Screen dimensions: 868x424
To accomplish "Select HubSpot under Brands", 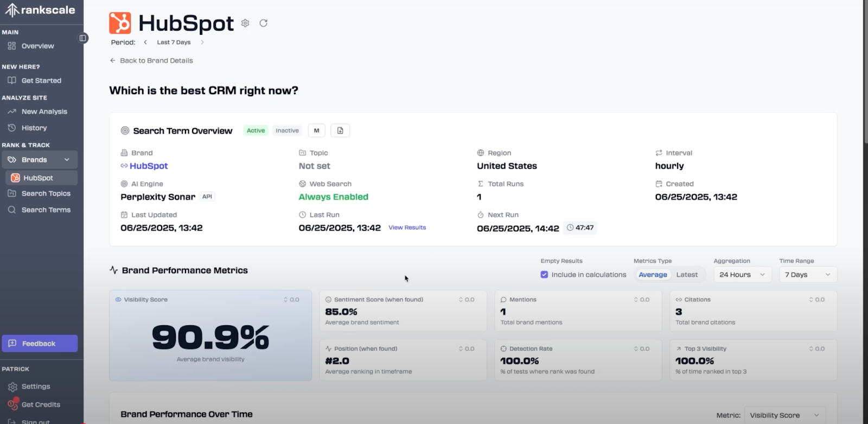I will point(41,178).
